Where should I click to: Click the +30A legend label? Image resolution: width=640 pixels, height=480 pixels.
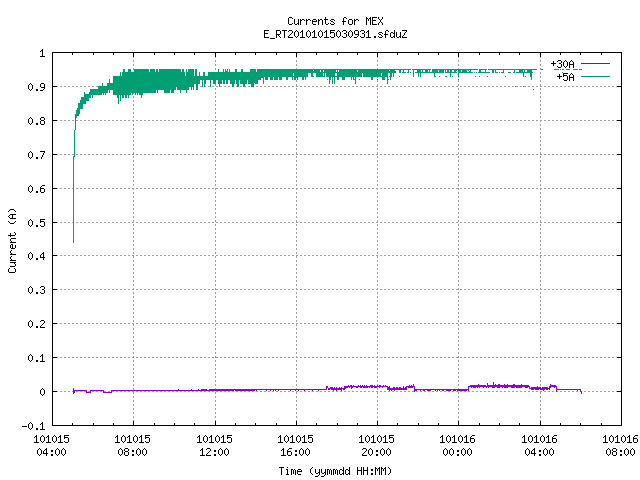tap(562, 64)
